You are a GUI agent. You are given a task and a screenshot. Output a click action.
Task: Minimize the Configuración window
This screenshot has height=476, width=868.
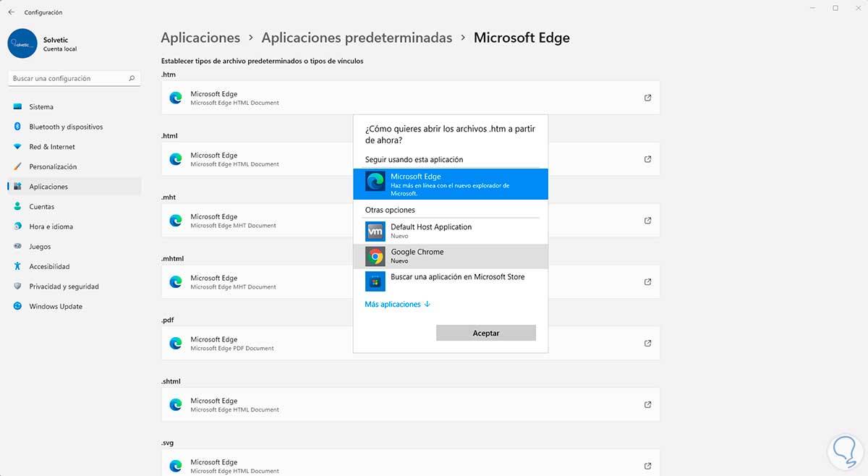pos(812,8)
